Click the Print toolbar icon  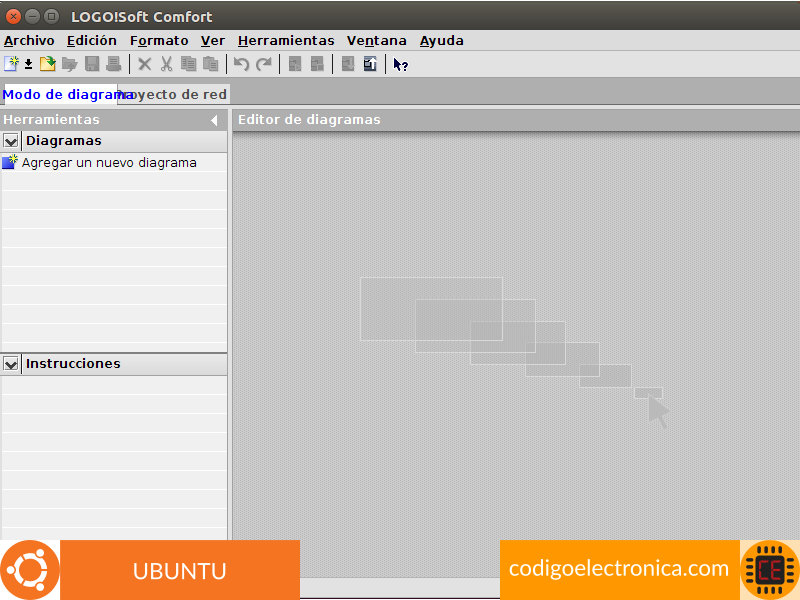(113, 64)
